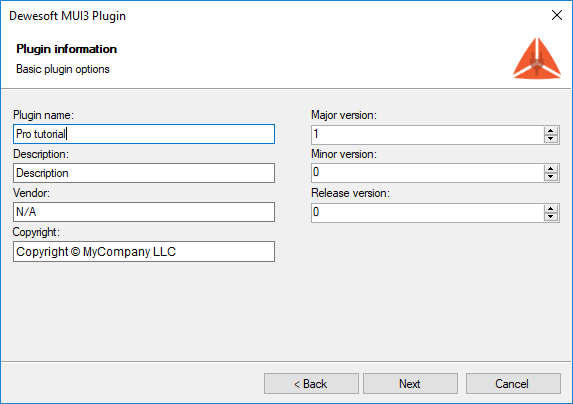Close the Dewesoft MUI3 Plugin dialog

557,15
